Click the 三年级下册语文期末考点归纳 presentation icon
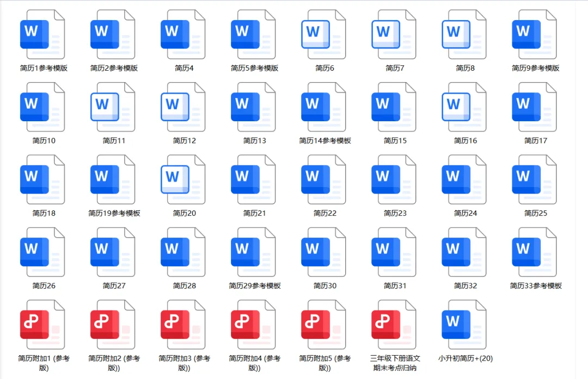Image resolution: width=588 pixels, height=379 pixels. 394,325
